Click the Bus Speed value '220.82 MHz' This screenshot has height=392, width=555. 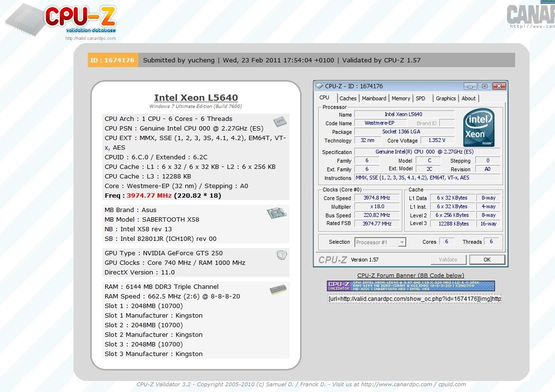[x=377, y=215]
